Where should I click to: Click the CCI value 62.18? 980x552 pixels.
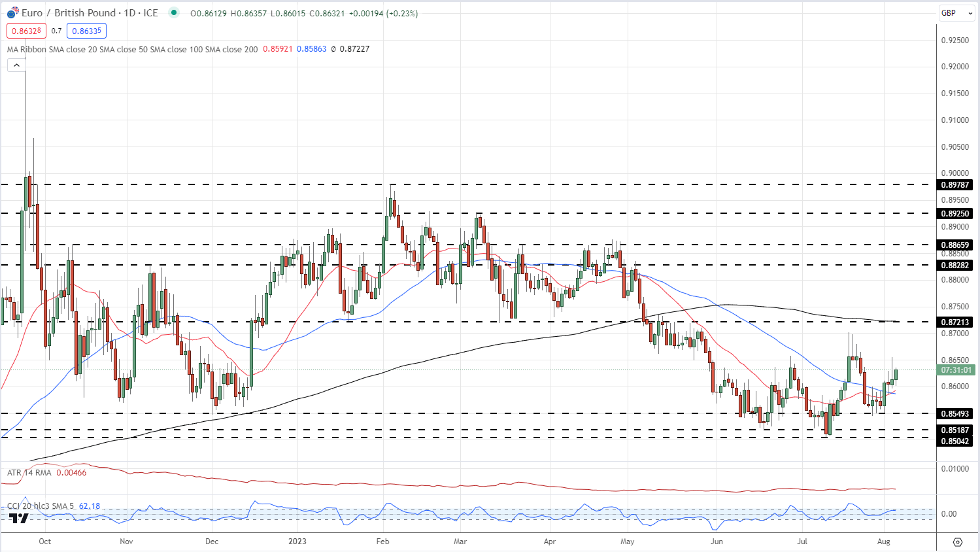[90, 506]
